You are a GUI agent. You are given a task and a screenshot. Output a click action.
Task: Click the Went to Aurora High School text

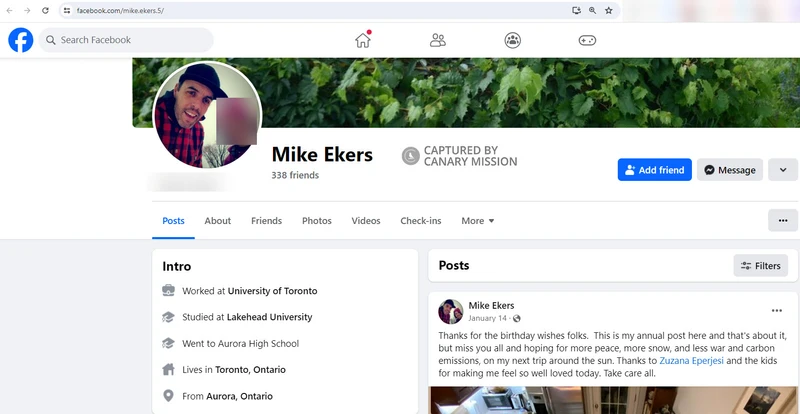240,344
